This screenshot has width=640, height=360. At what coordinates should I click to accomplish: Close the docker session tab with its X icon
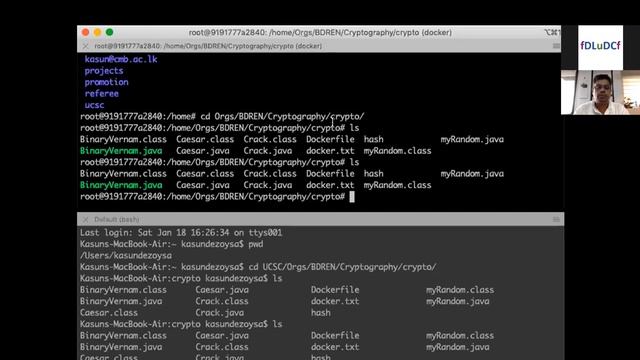(85, 46)
